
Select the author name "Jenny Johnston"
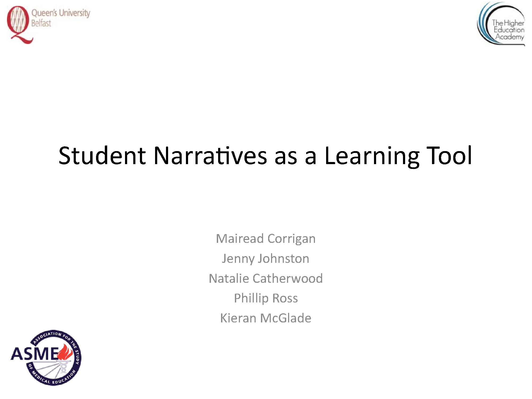[265, 259]
